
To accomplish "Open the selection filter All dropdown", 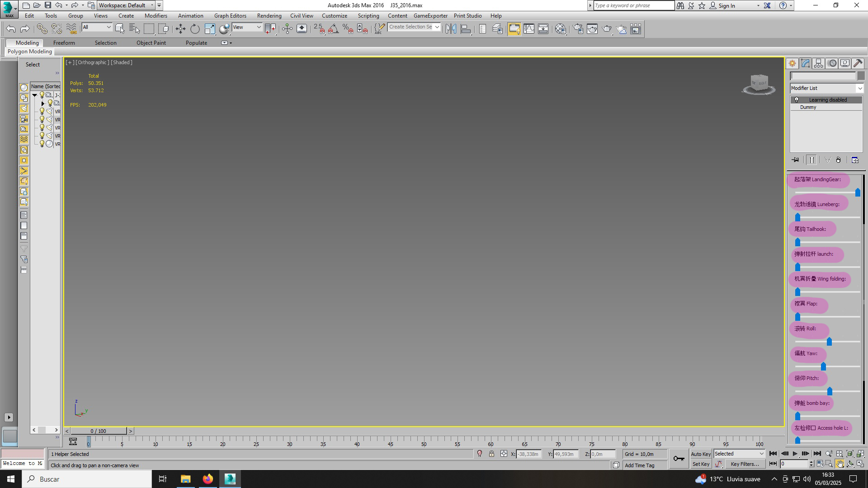I will 97,27.
